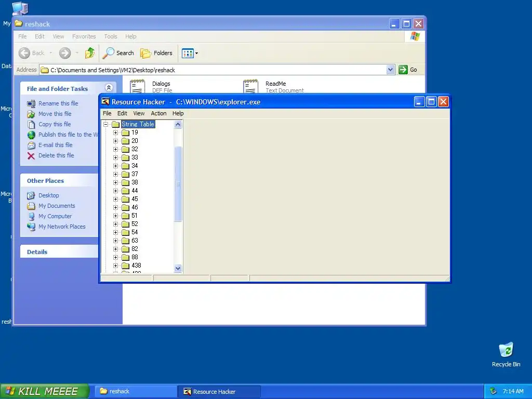Expand folder 19 in the tree
The width and height of the screenshot is (532, 399).
116,132
